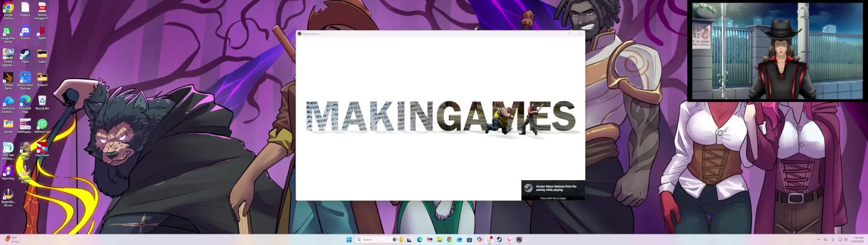
Task: Open the ESET Safe Banking desktop shortcut
Action: click(x=8, y=151)
